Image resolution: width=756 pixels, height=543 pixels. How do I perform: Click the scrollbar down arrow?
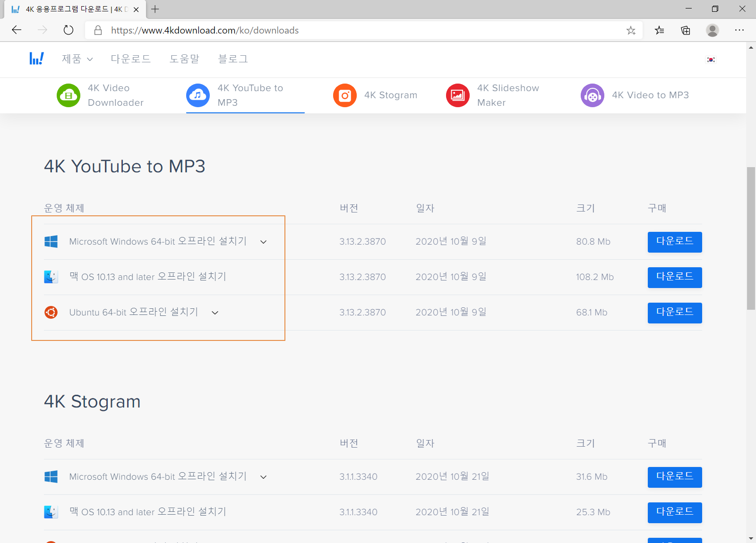click(751, 538)
